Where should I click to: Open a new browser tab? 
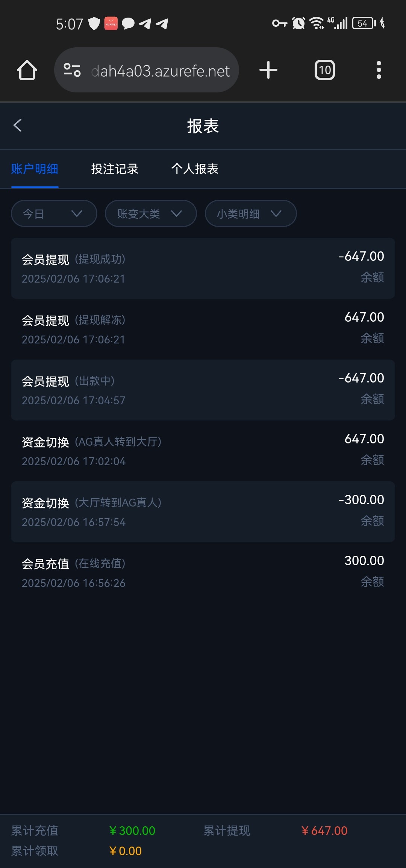(x=268, y=70)
